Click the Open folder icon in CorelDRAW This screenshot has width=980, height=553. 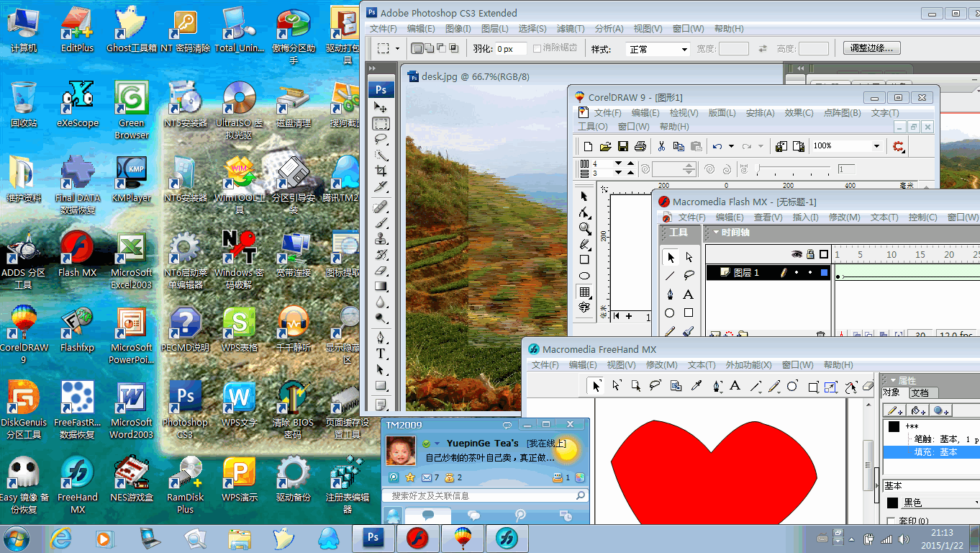coord(605,146)
